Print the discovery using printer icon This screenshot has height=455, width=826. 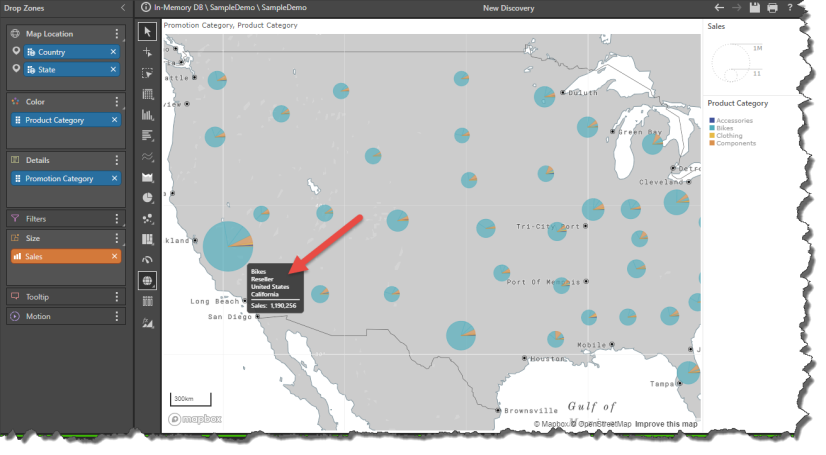[x=772, y=8]
